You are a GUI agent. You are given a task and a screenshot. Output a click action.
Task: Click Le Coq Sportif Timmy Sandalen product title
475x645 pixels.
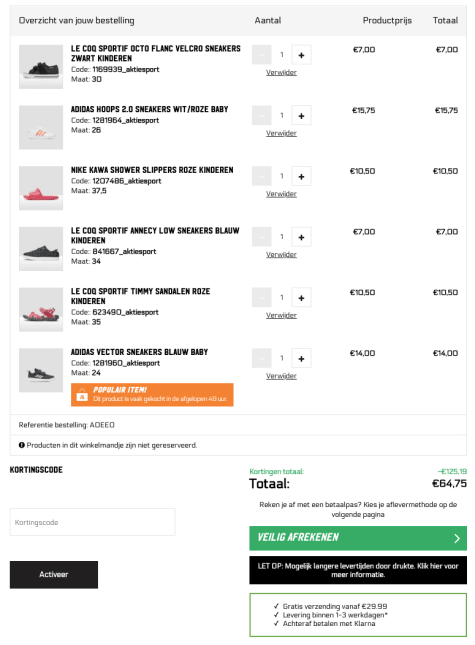tap(140, 296)
